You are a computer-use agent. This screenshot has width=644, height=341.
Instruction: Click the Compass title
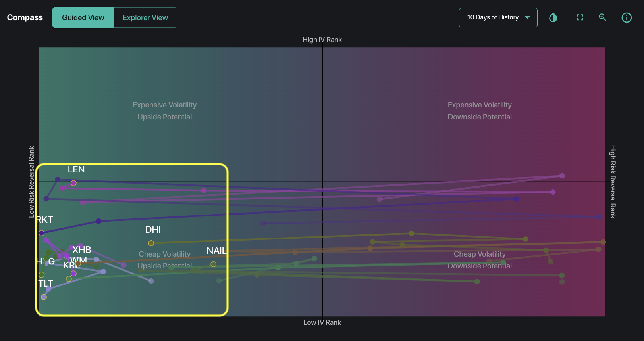click(x=25, y=17)
